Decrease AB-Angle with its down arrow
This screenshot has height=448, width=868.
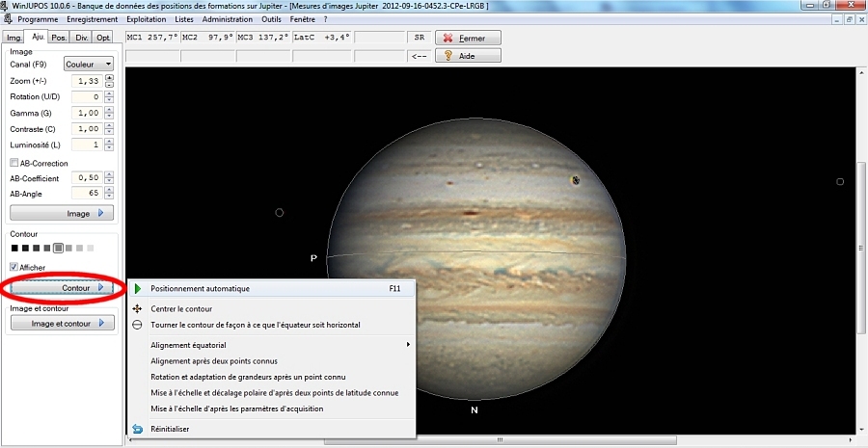(109, 197)
